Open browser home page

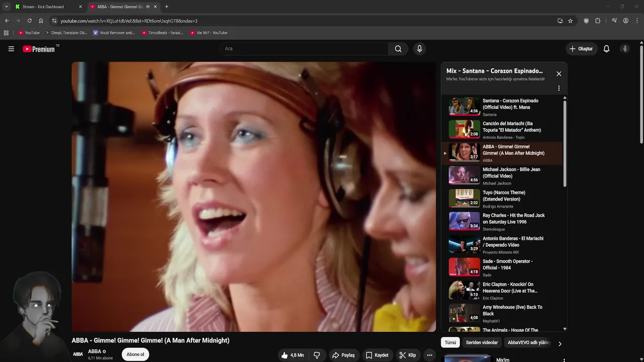41,21
